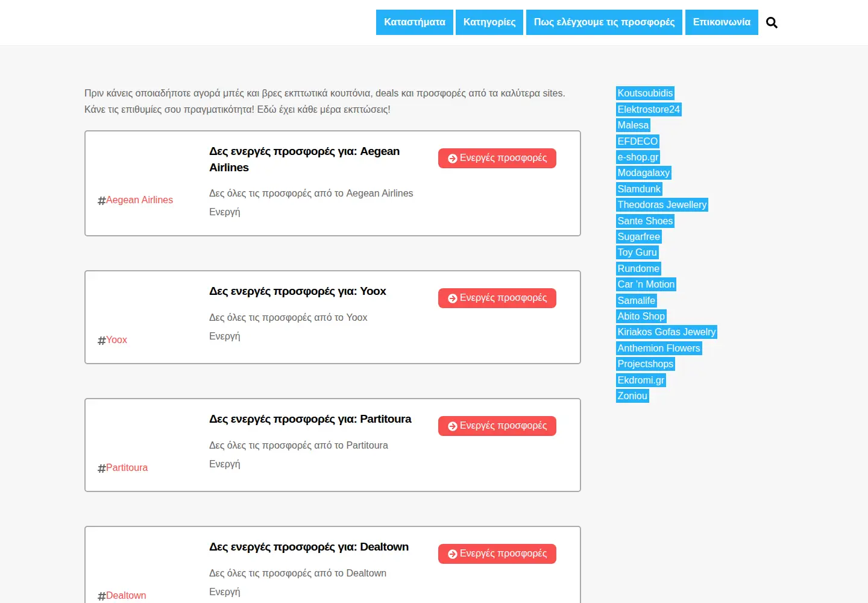Viewport: 868px width, 603px height.
Task: Select EFDECO in store list
Action: click(638, 141)
